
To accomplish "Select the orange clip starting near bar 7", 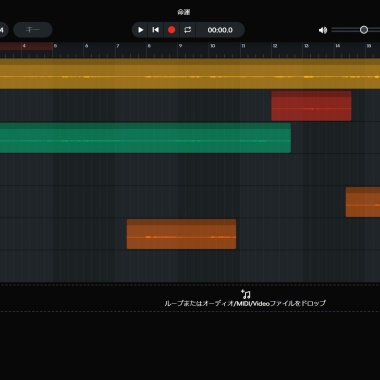I will (x=181, y=234).
